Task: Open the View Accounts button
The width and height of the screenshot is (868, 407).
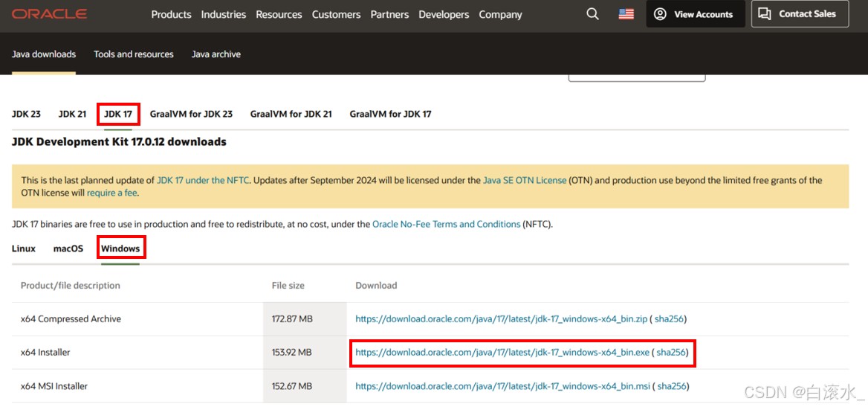Action: [694, 14]
